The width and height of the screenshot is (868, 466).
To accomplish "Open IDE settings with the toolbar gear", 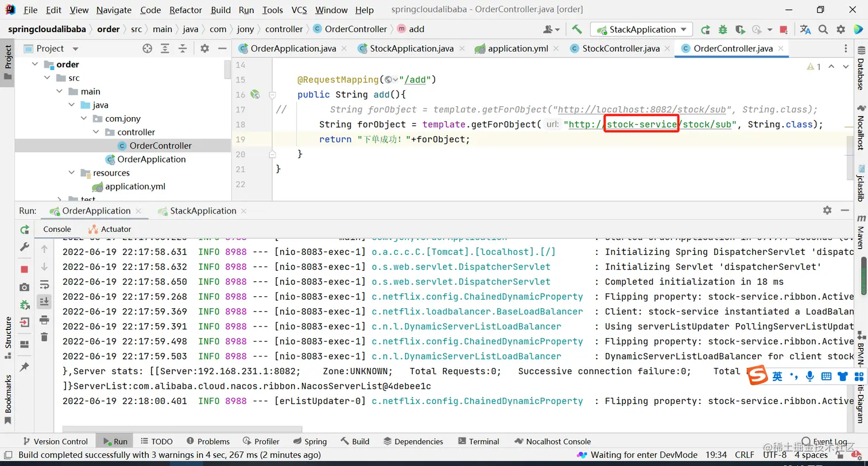I will coord(841,29).
